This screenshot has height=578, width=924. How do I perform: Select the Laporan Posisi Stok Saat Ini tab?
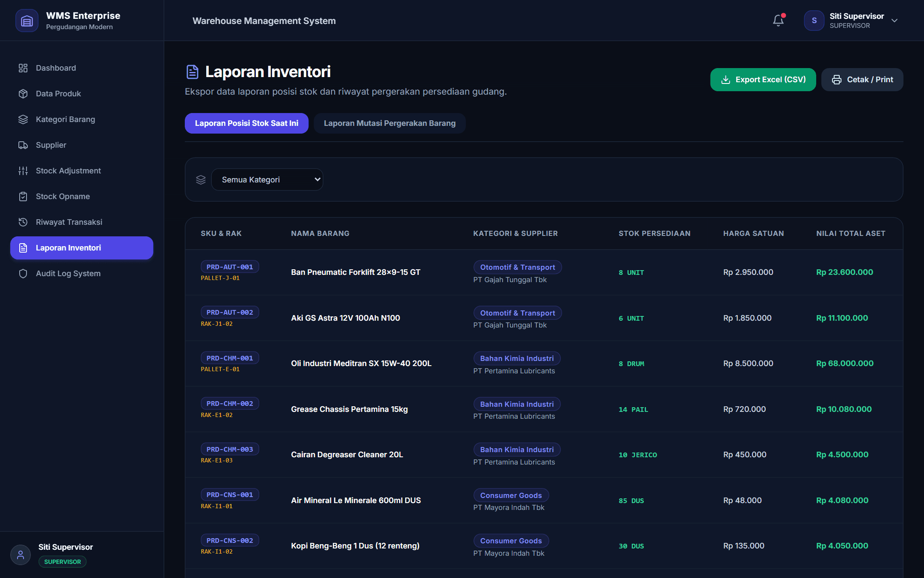(246, 123)
